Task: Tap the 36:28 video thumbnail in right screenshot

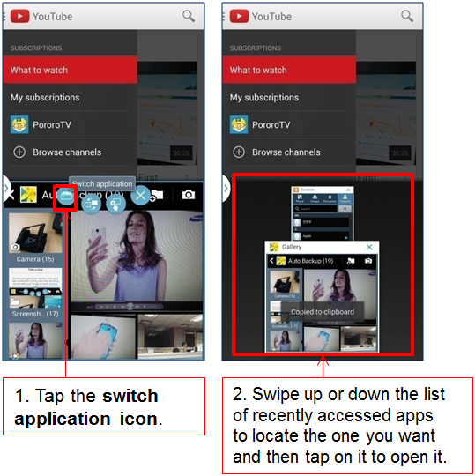Action: 386,113
